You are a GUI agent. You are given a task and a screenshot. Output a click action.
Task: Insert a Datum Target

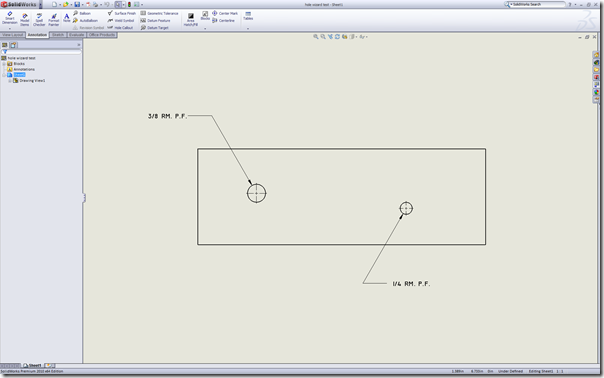click(154, 28)
